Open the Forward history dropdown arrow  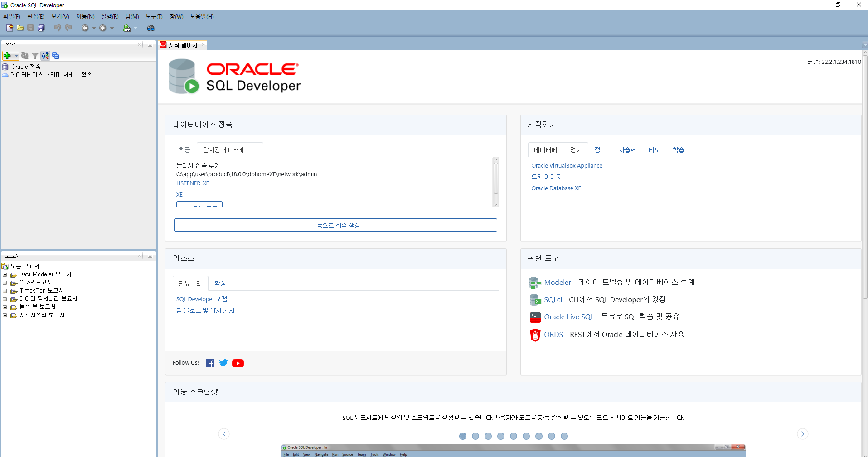pyautogui.click(x=112, y=28)
